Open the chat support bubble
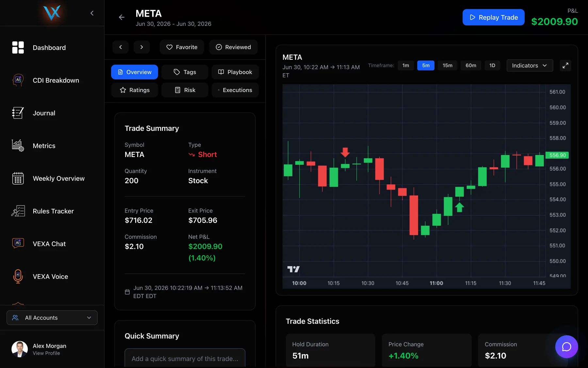 click(566, 347)
